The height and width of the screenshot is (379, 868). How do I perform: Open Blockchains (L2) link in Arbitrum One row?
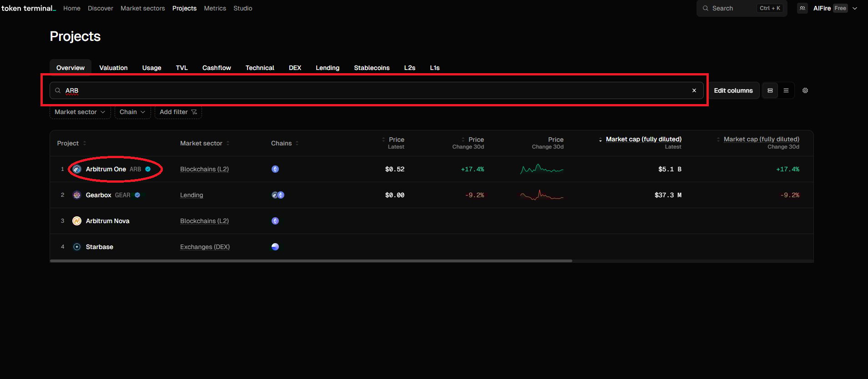click(x=204, y=169)
